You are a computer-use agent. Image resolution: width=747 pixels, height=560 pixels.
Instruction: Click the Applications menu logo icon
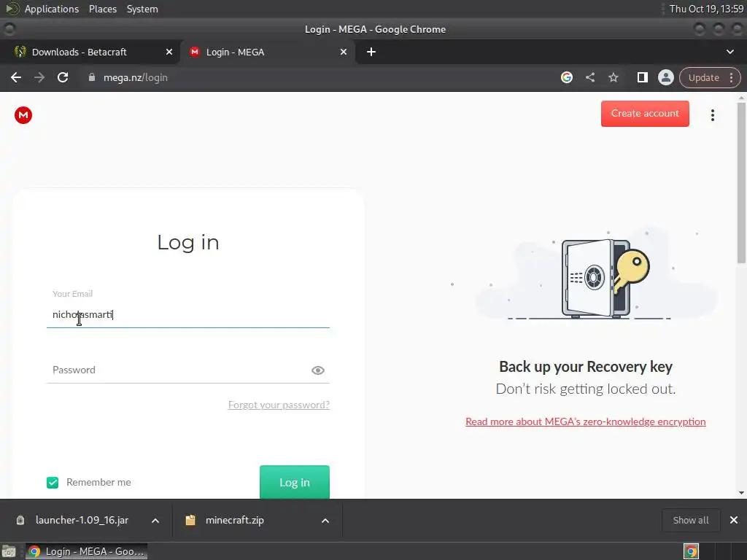tap(12, 9)
